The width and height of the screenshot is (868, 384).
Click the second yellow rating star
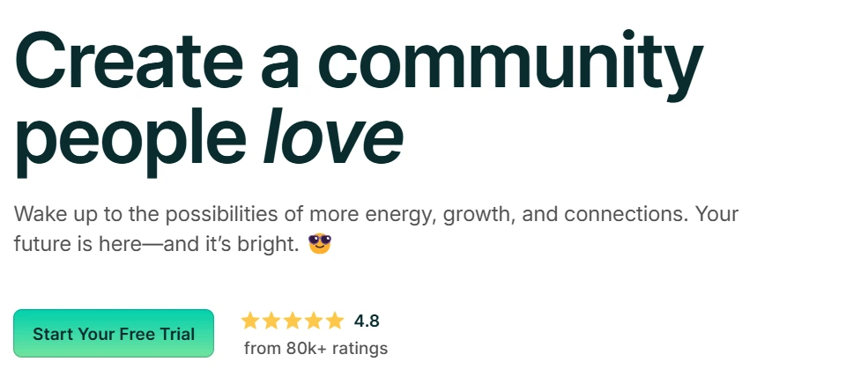(271, 321)
